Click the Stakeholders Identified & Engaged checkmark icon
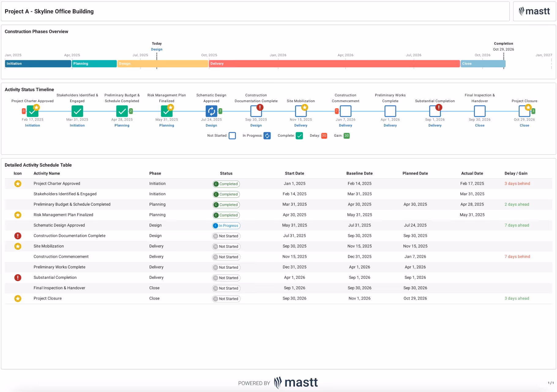 pyautogui.click(x=77, y=111)
